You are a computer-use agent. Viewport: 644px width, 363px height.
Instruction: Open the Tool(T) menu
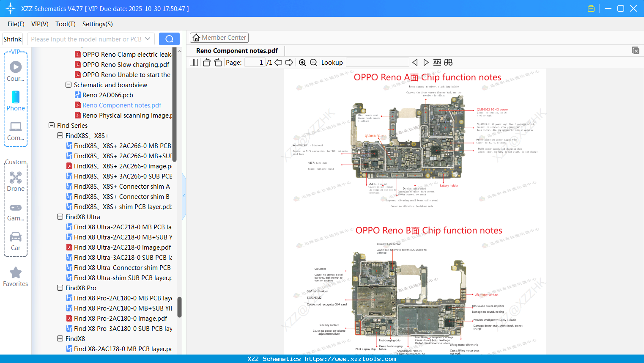66,24
